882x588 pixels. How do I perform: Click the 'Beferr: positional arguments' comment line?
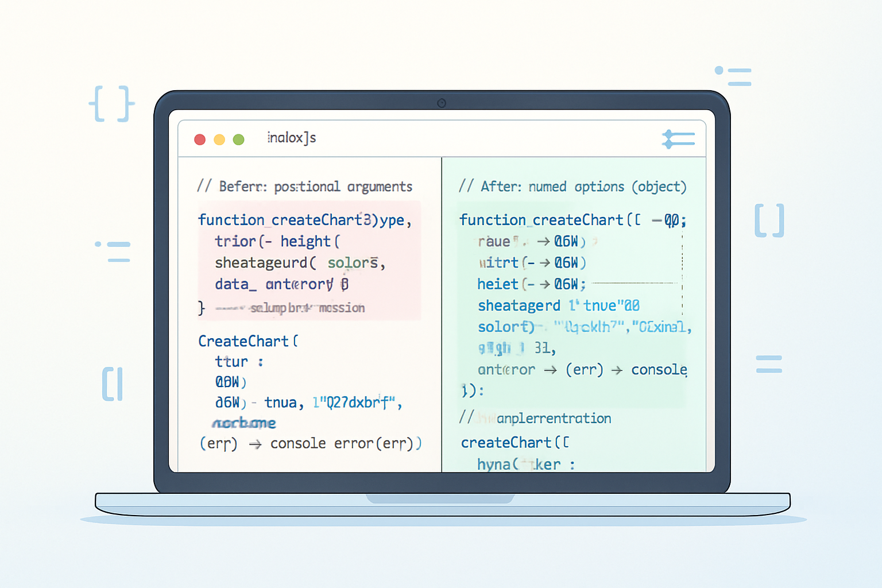click(x=304, y=187)
